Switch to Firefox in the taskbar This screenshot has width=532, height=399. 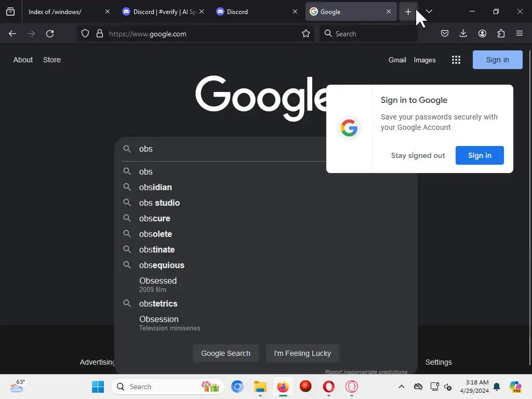pyautogui.click(x=283, y=387)
